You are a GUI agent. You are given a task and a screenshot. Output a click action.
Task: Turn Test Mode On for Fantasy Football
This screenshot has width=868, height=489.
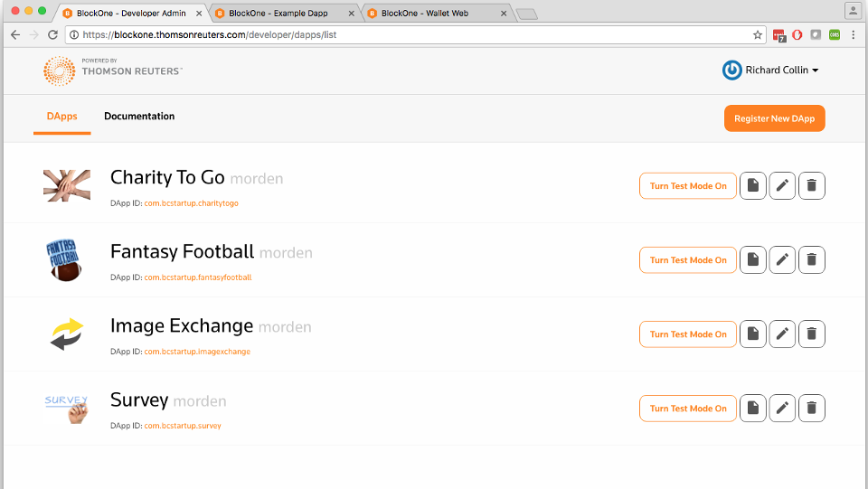tap(688, 260)
